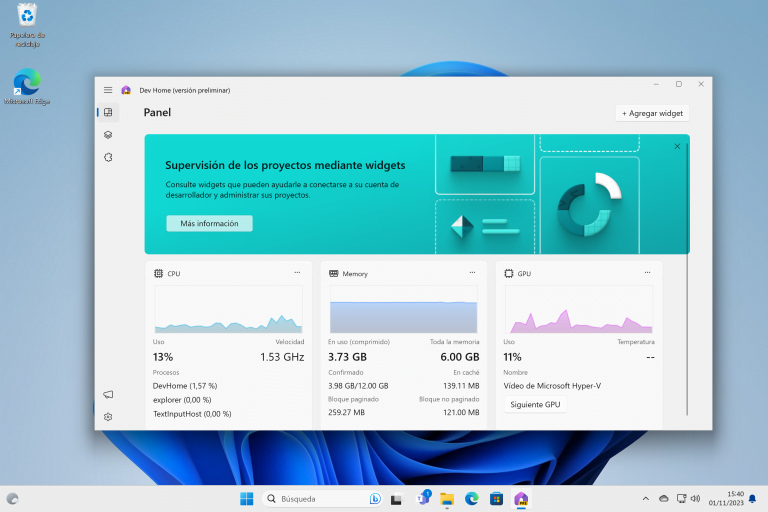
Task: Click the CPU usage chart
Action: (228, 310)
